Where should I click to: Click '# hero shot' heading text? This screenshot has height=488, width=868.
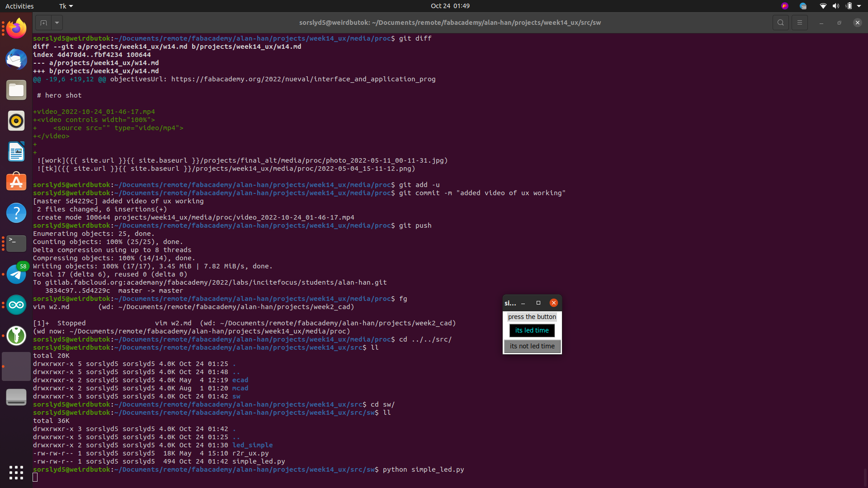[59, 95]
